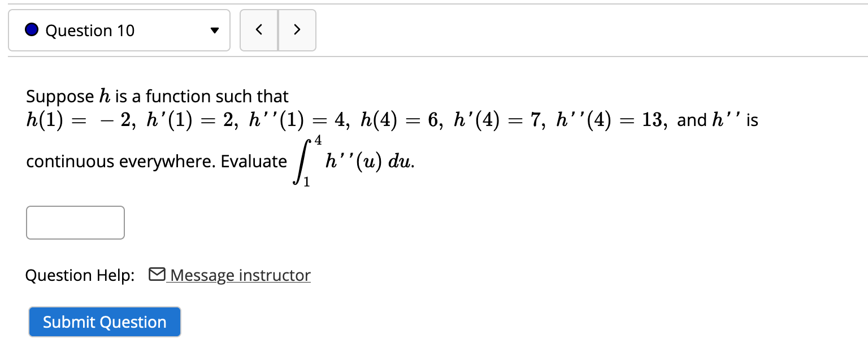Click the right-arrow next question icon
Image resolution: width=868 pixels, height=356 pixels.
pyautogui.click(x=297, y=30)
